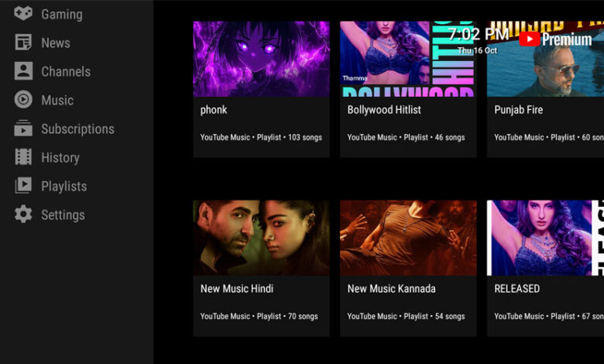Select the Playlists icon in sidebar
The width and height of the screenshot is (604, 364).
[23, 186]
